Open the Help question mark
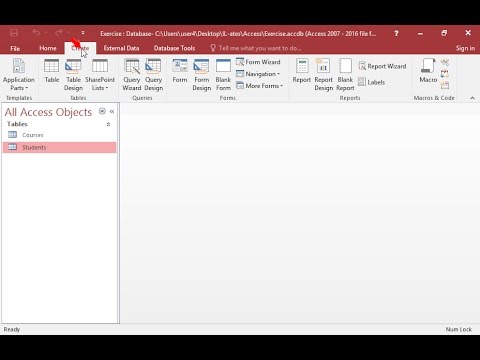 tap(396, 33)
